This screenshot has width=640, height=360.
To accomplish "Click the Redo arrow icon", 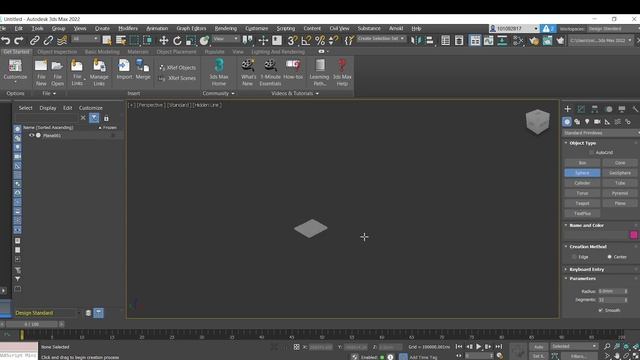I will [x=19, y=40].
